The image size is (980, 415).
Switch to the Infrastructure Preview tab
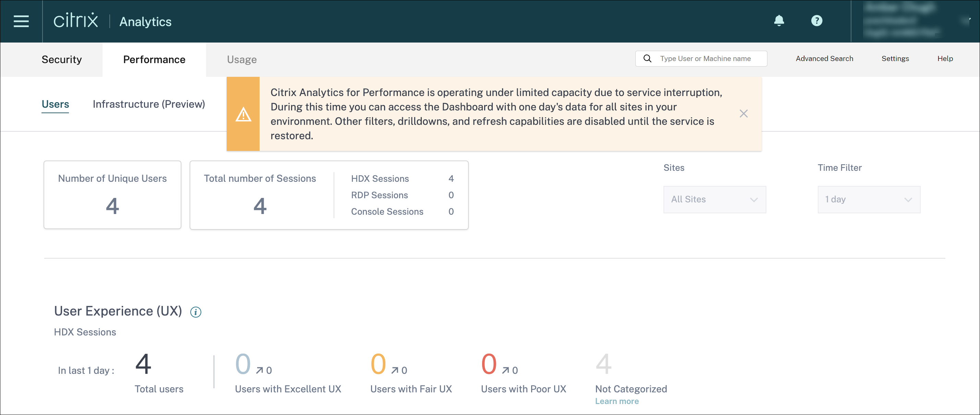(148, 104)
